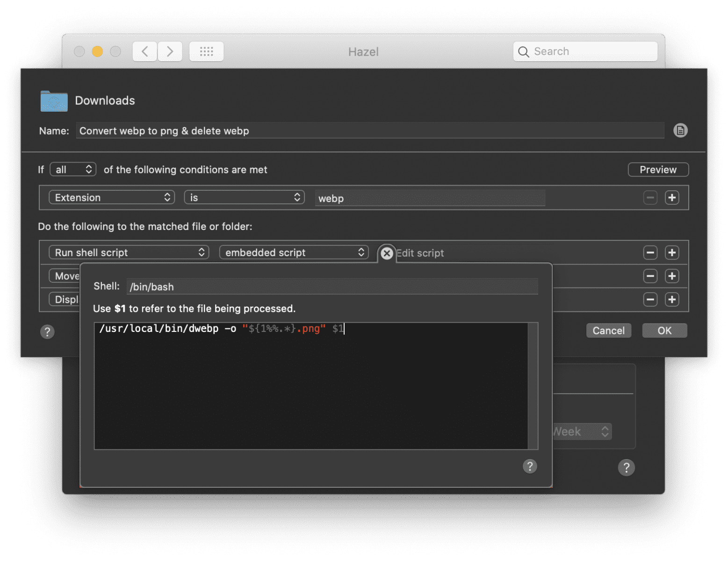Open help in the background Hazel window
This screenshot has height=561, width=728.
pyautogui.click(x=627, y=467)
